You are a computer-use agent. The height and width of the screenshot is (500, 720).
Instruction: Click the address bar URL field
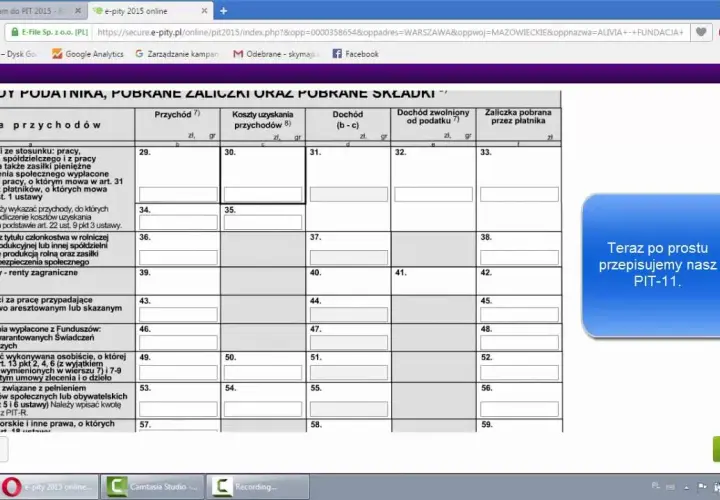tap(390, 32)
